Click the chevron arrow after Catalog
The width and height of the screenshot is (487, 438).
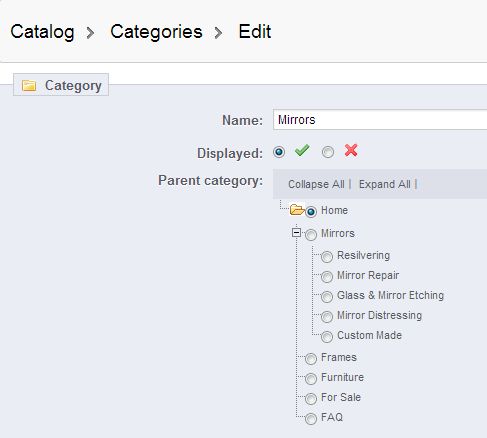pos(90,33)
